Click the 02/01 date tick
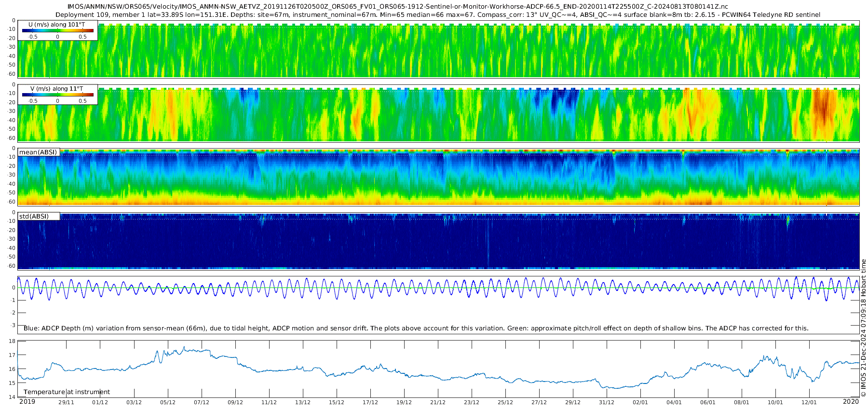This screenshot has width=868, height=410. tap(640, 402)
